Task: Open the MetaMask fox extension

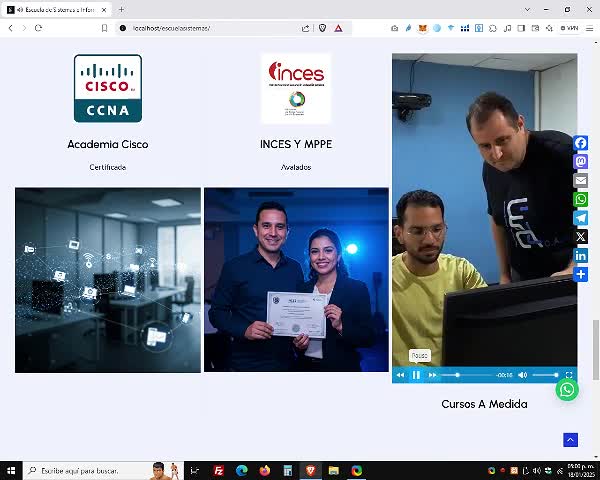Action: click(x=422, y=28)
